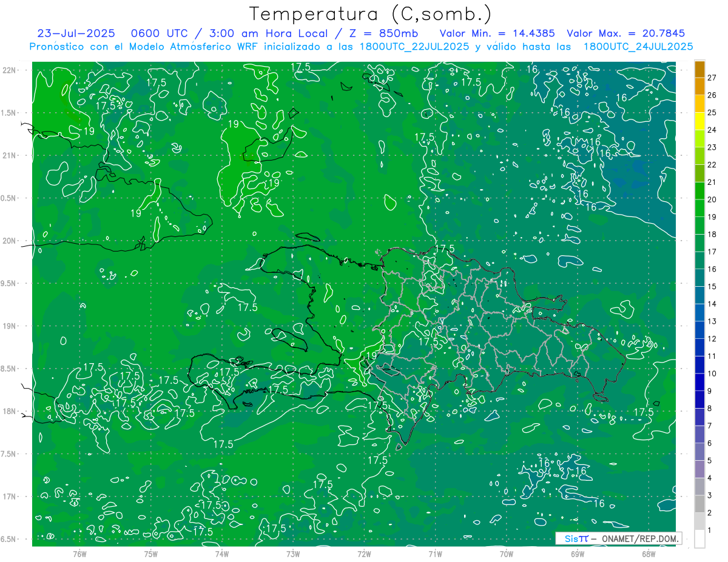The width and height of the screenshot is (728, 562).
Task: Click the valid-until time "1800UTC_24JUL2025"
Action: [638, 47]
